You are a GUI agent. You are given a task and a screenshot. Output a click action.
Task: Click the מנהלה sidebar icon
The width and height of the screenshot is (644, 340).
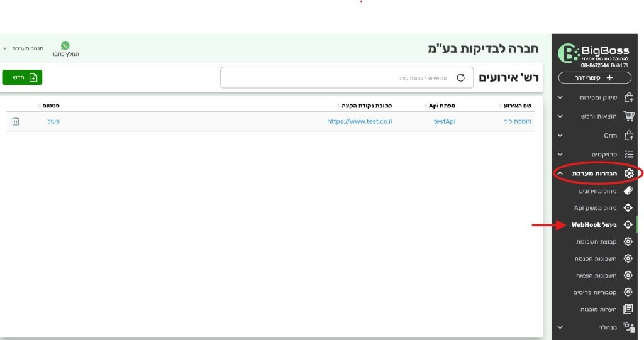pos(629,327)
